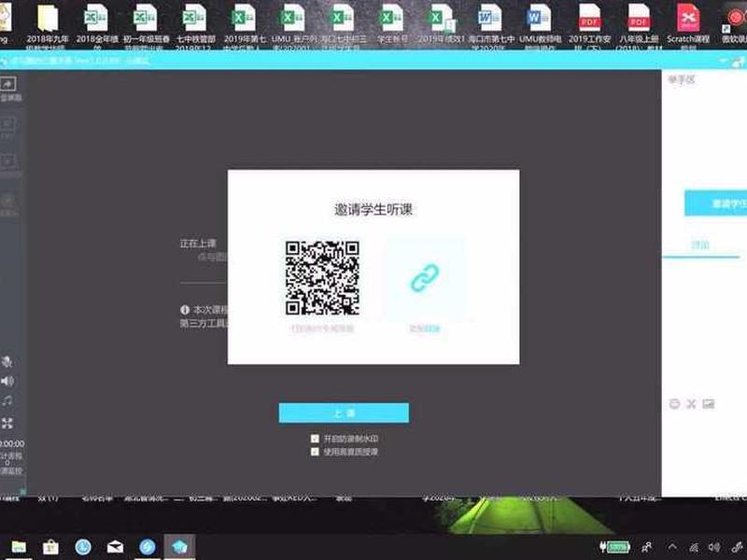The image size is (747, 560).
Task: Select the Scratch课程 icon on the desktop
Action: pos(688,25)
